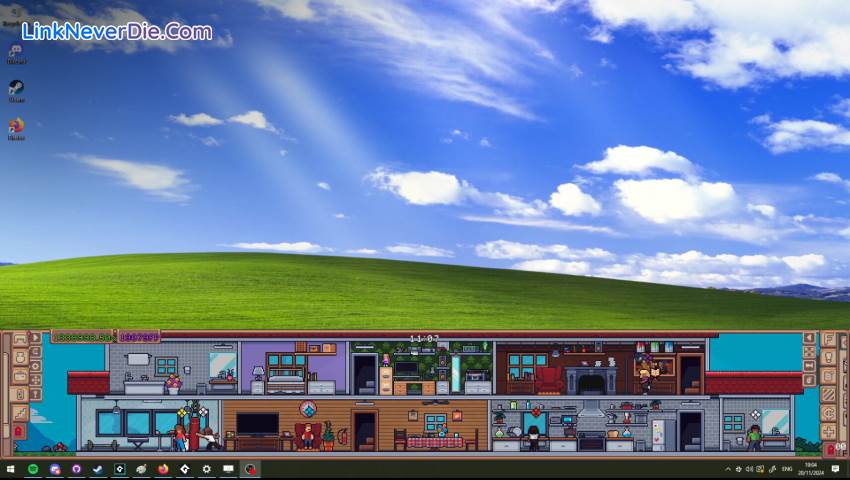Open the Windows Start menu

click(10, 469)
